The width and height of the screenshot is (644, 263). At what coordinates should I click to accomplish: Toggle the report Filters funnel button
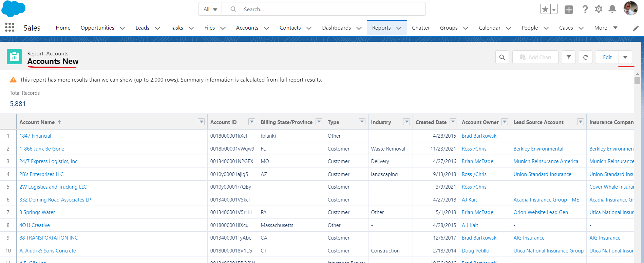[569, 57]
